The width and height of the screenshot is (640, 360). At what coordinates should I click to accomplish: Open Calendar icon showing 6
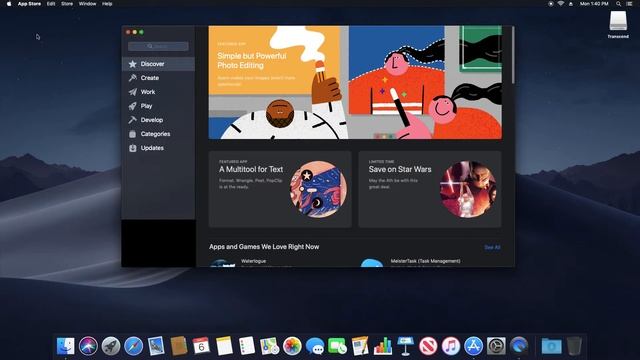[201, 346]
